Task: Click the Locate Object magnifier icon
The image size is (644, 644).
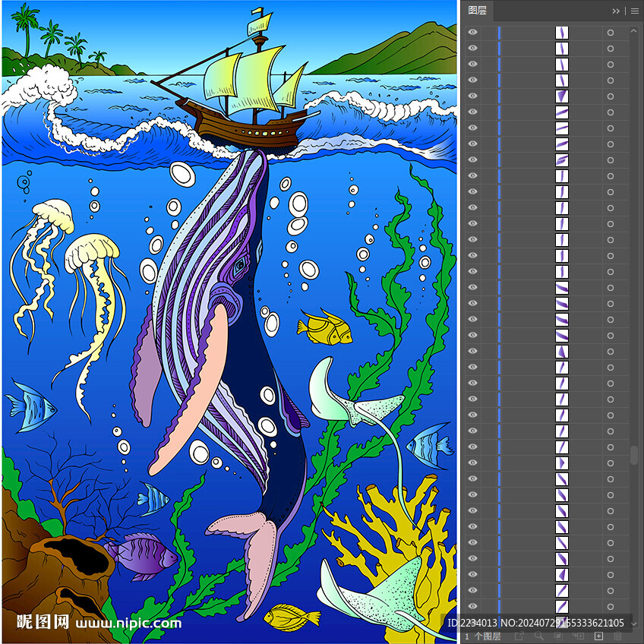Action: click(x=539, y=636)
